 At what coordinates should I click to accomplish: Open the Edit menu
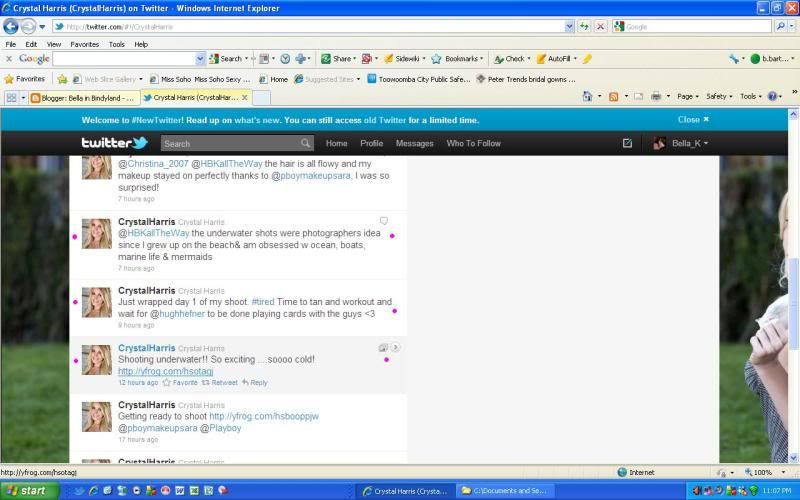coord(31,44)
